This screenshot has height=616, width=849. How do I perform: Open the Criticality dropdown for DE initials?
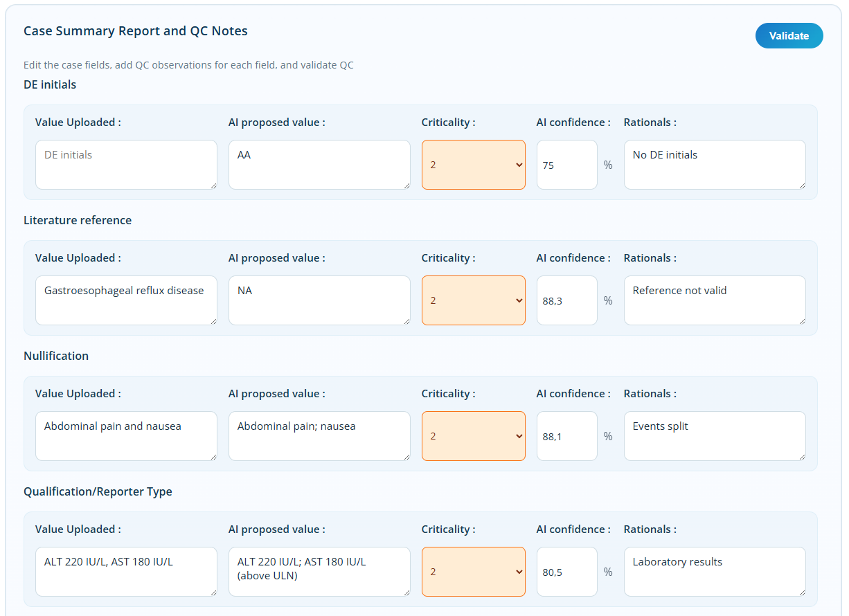pyautogui.click(x=473, y=165)
